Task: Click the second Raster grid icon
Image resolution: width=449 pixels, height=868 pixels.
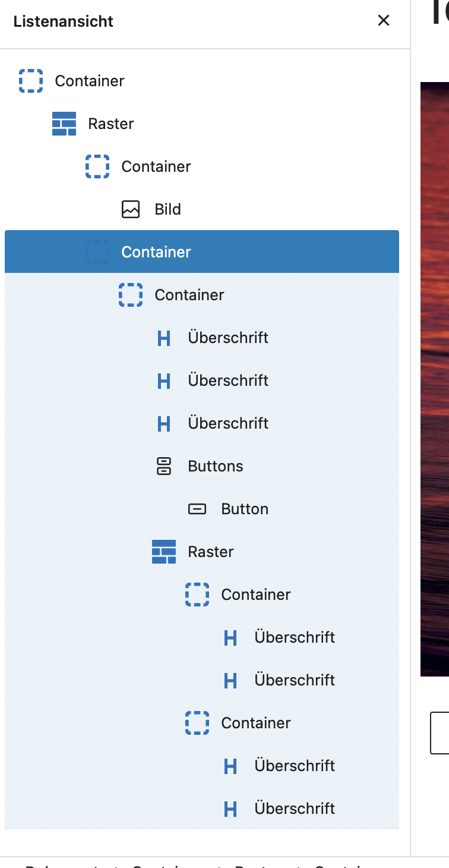Action: click(164, 552)
